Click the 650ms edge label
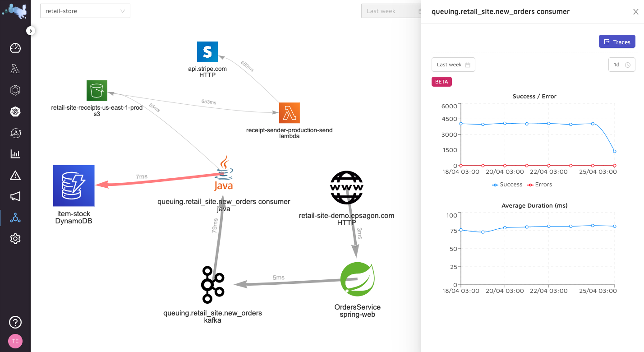 [x=247, y=66]
